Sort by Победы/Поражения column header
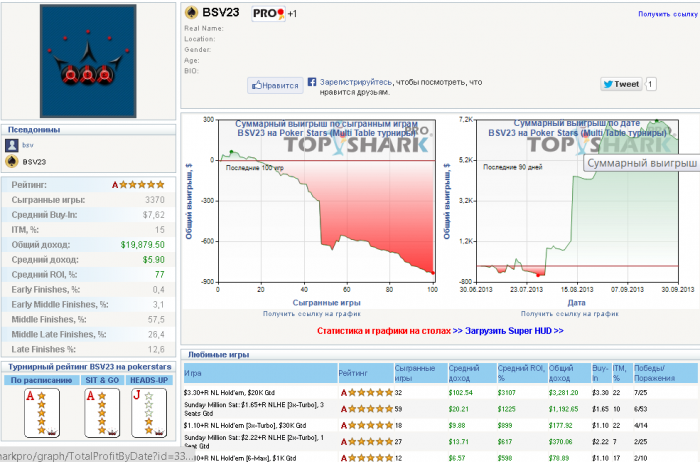 point(665,373)
